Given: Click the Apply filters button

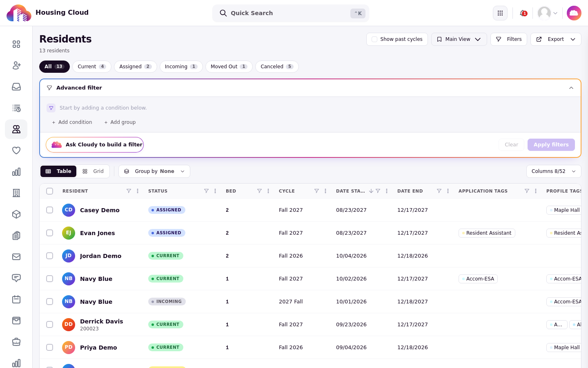Looking at the screenshot, I should [551, 145].
